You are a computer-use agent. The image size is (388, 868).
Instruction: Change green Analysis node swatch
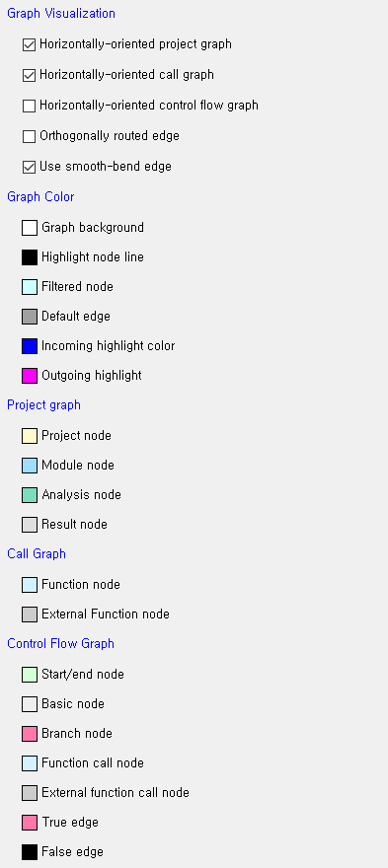30,495
